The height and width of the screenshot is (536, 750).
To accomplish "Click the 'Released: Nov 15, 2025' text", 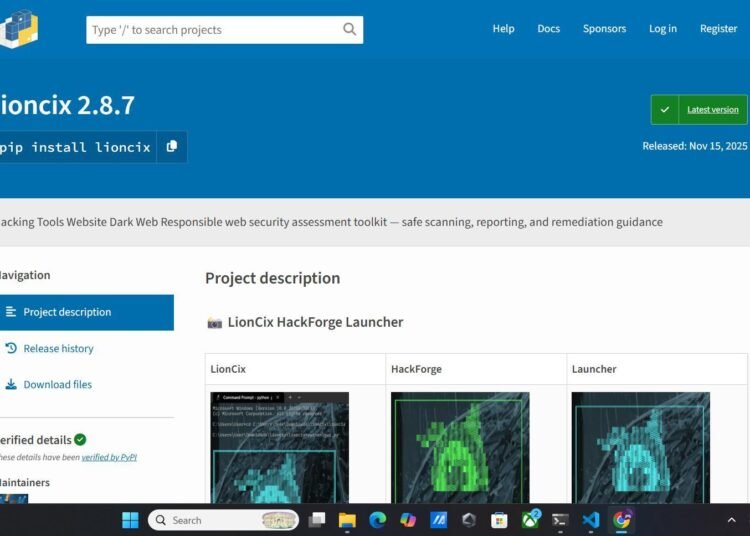I will pyautogui.click(x=695, y=146).
